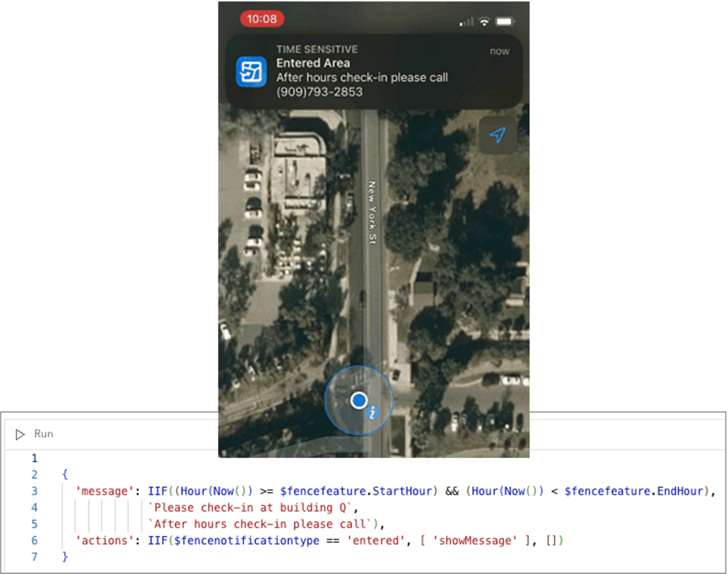Tap the location arrow button on the map

tap(497, 135)
